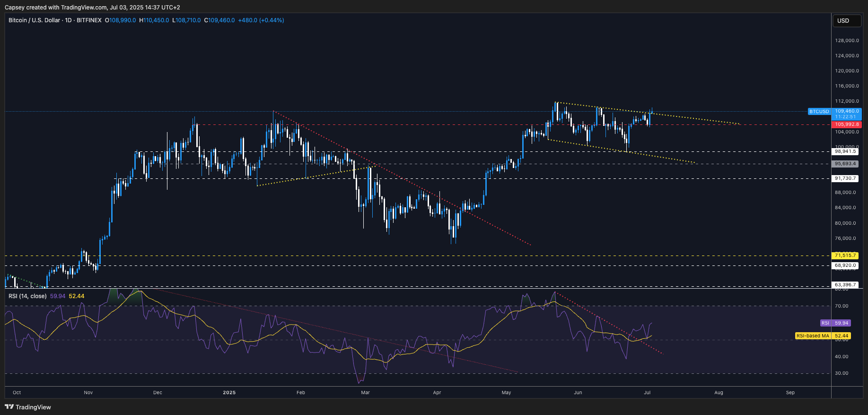
Task: Click the yellow 71,515.7 level label
Action: (x=845, y=256)
